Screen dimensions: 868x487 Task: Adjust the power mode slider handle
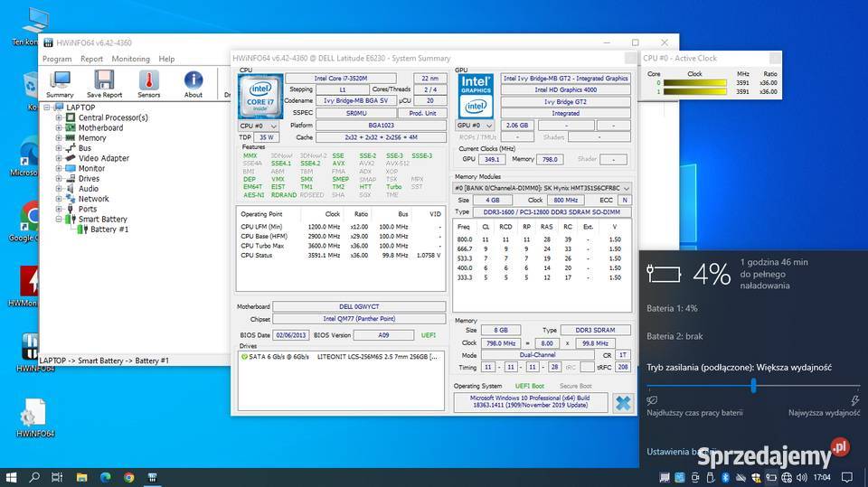click(x=753, y=386)
